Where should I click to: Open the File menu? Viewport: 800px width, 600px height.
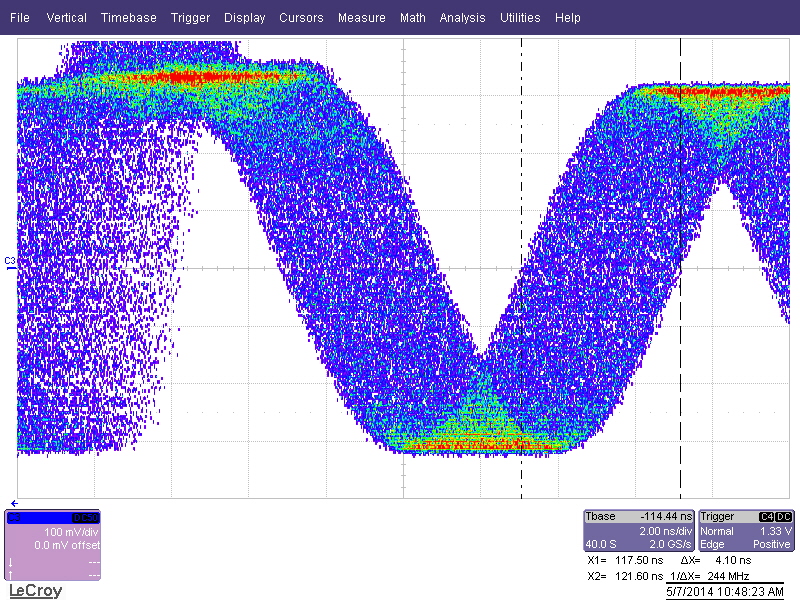(x=19, y=18)
